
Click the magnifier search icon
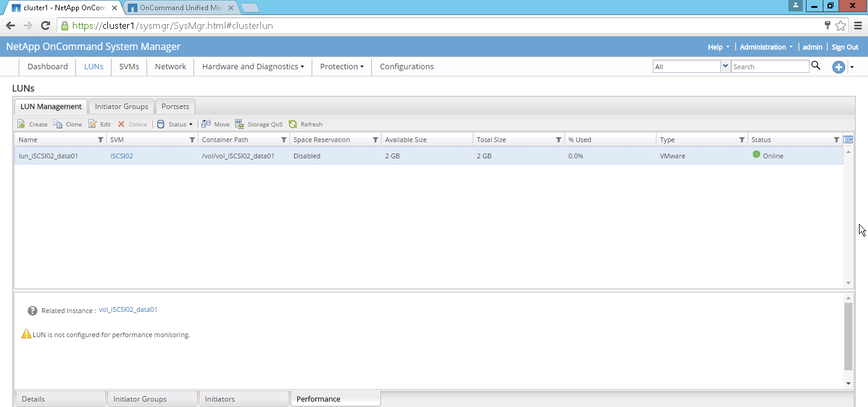pos(816,66)
